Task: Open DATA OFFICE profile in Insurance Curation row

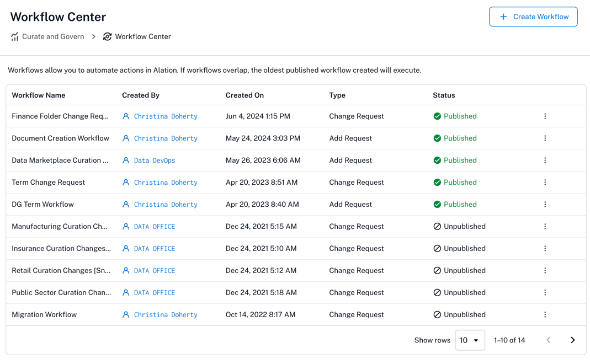Action: pos(155,249)
